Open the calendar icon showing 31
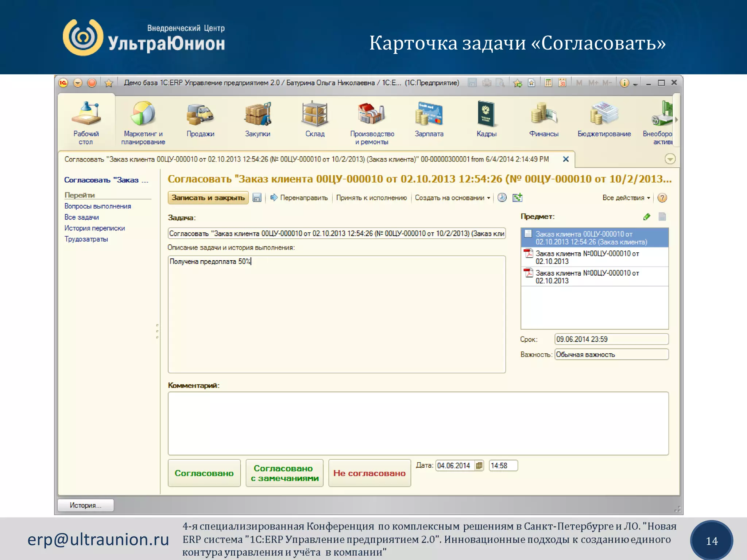Viewport: 747px width, 560px height. [562, 83]
